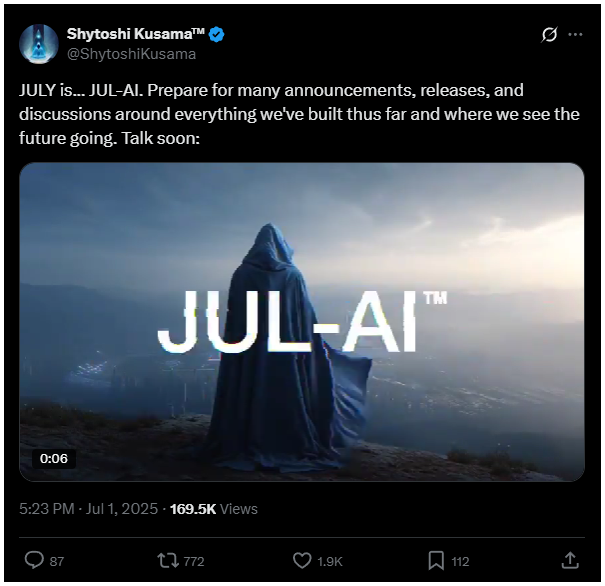Open the 772 reposts count
This screenshot has width=605, height=586.
click(x=194, y=561)
